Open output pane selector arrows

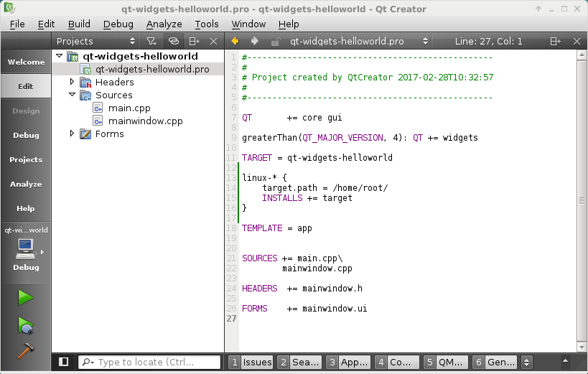(526, 362)
